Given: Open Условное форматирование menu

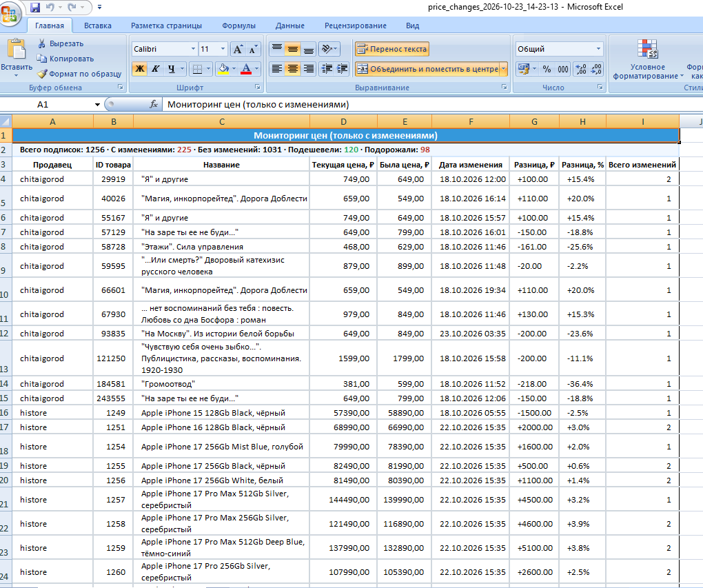Looking at the screenshot, I should click(648, 59).
